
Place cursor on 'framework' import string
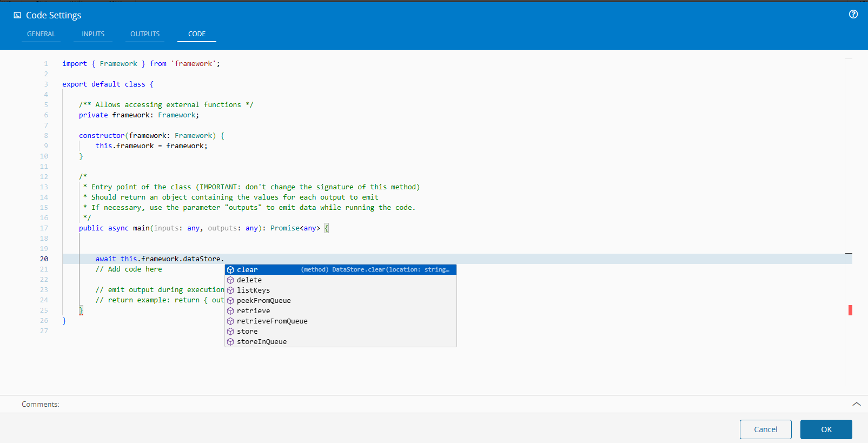(193, 64)
